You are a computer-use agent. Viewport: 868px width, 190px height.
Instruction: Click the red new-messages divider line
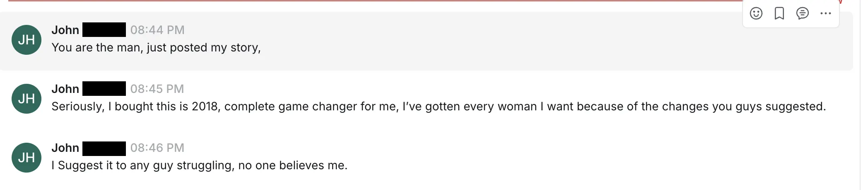(x=375, y=1)
